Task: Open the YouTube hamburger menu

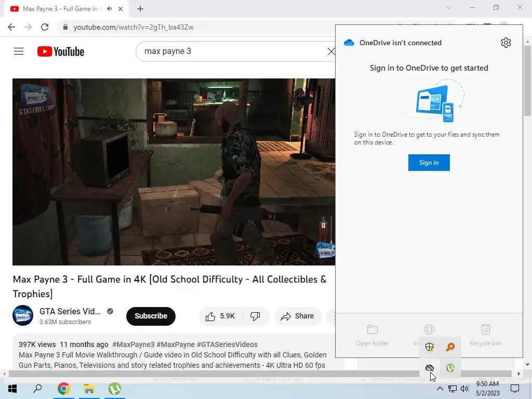Action: pyautogui.click(x=19, y=51)
